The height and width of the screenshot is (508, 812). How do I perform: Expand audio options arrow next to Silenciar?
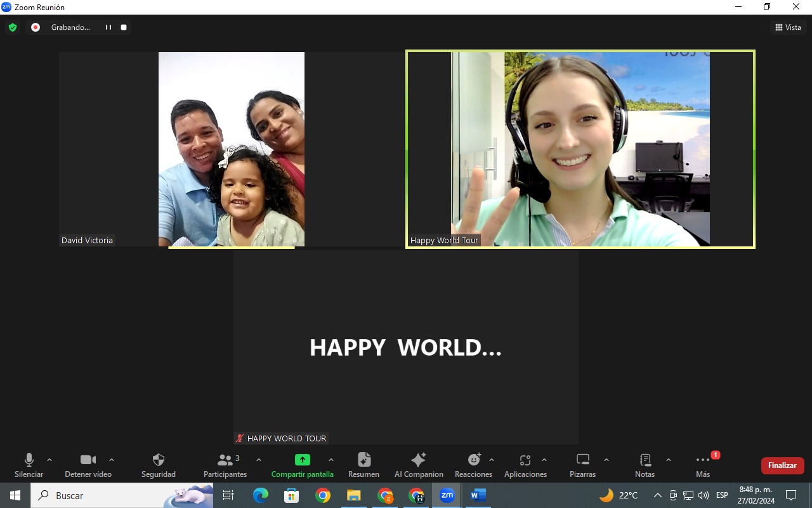49,460
